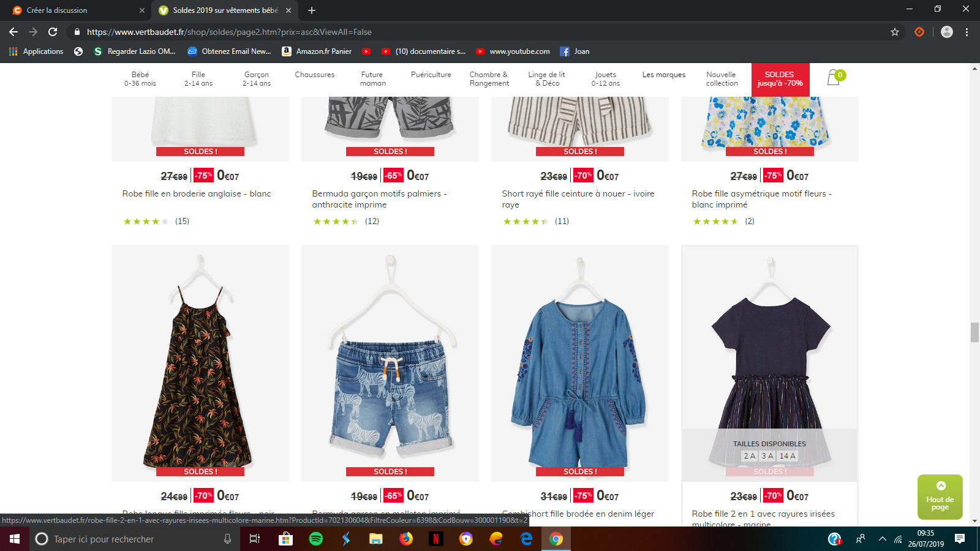Bookmark this page with the star icon
The width and height of the screenshot is (980, 551).
pyautogui.click(x=895, y=32)
